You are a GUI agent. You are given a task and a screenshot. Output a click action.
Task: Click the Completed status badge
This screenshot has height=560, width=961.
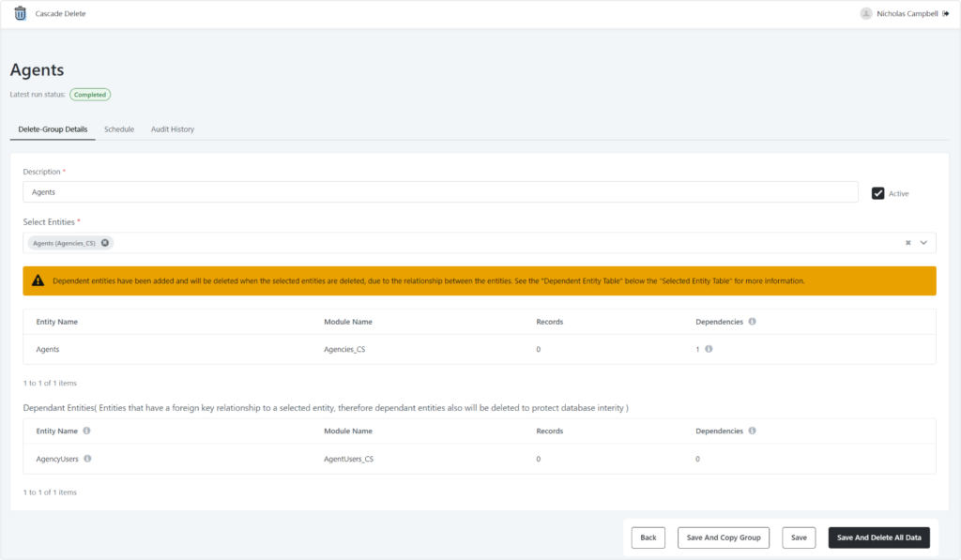click(90, 94)
